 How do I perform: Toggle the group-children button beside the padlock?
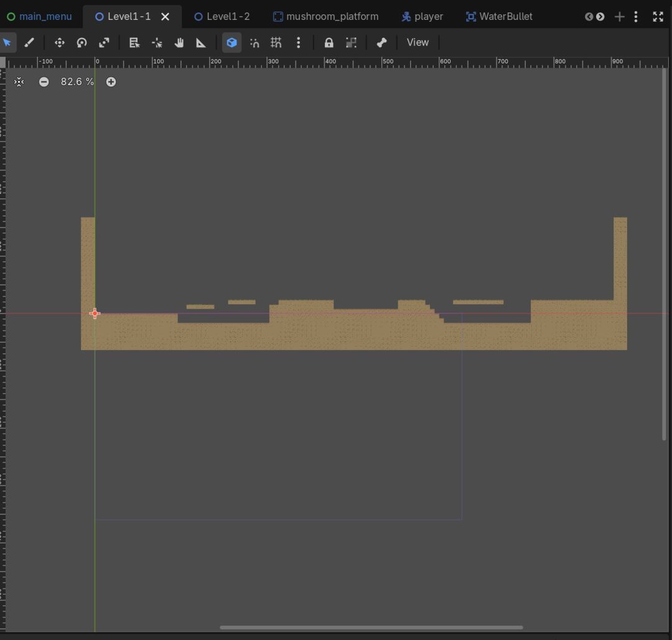tap(351, 42)
